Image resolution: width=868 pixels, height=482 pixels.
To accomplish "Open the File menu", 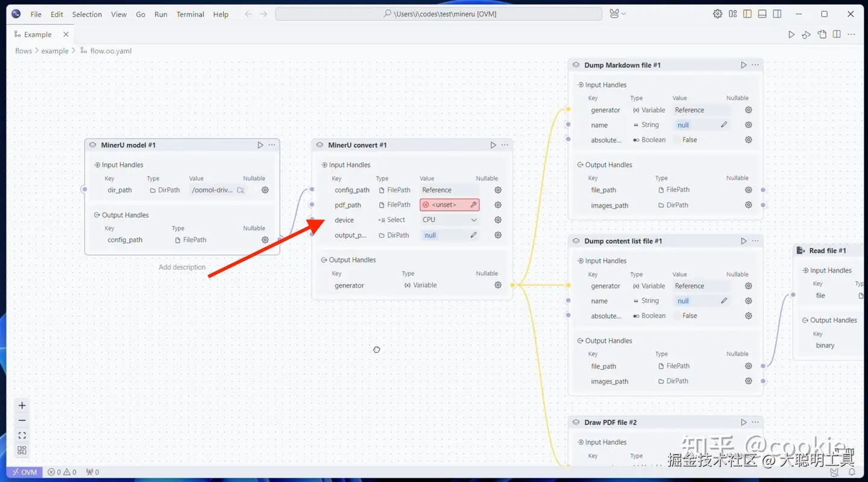I will coord(36,14).
